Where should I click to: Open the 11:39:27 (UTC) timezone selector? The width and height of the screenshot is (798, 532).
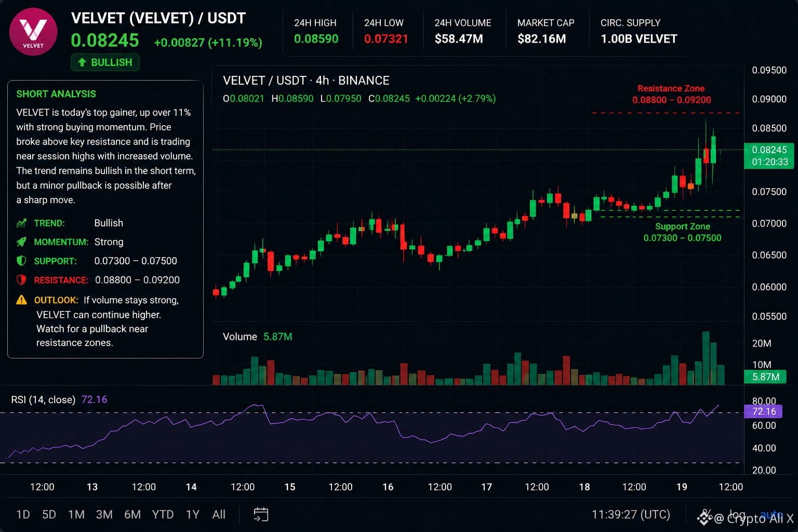(x=631, y=514)
